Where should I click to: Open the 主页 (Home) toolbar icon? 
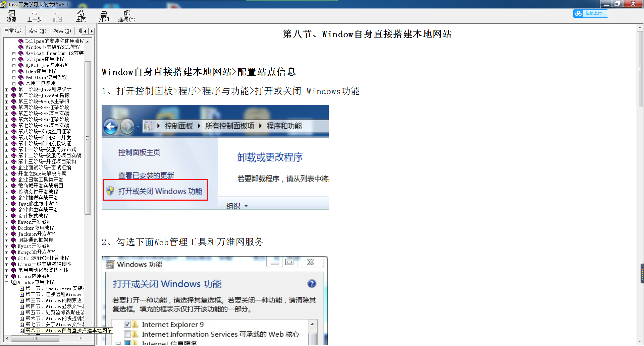coord(81,16)
